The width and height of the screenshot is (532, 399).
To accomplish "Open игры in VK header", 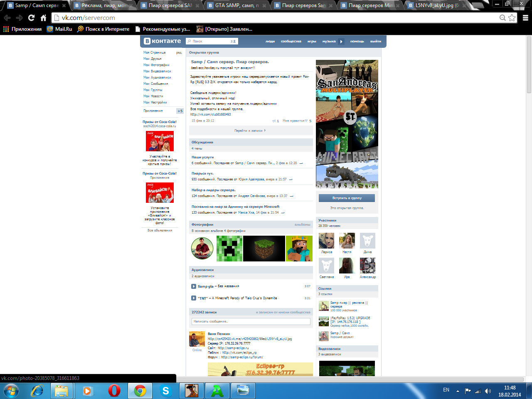I will click(312, 41).
